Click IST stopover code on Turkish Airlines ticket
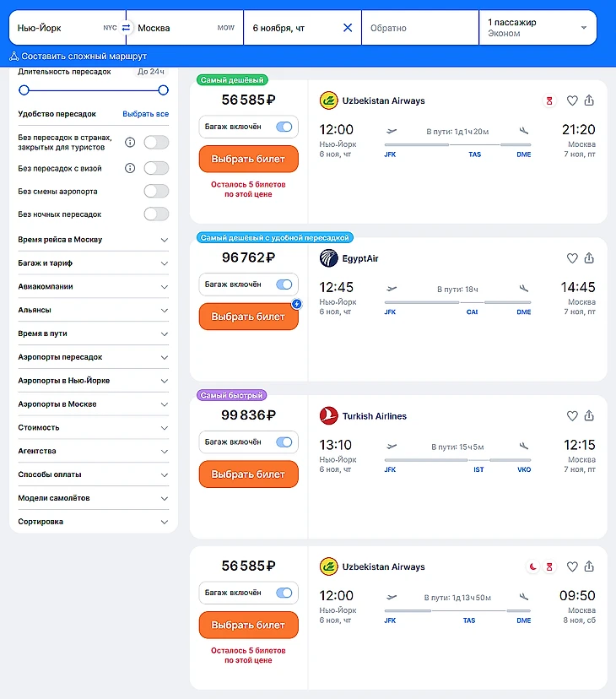This screenshot has width=616, height=699. click(x=478, y=469)
